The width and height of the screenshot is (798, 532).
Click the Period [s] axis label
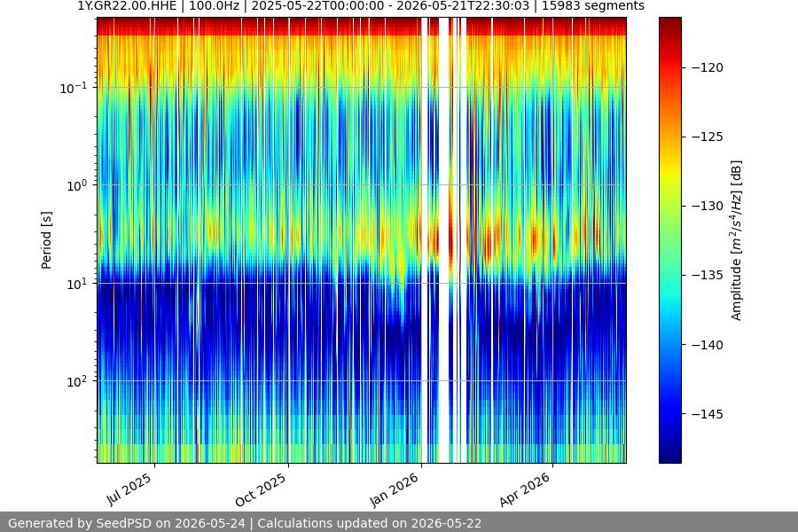point(46,240)
